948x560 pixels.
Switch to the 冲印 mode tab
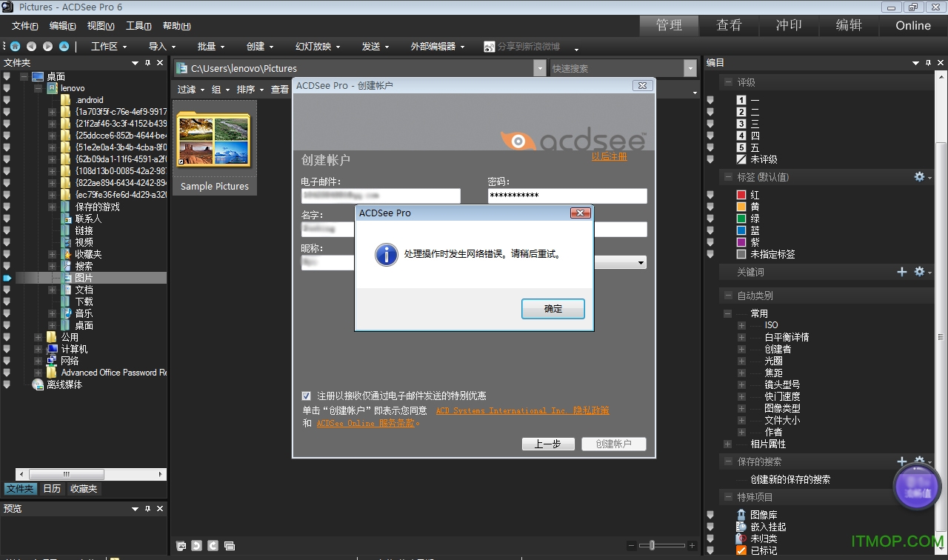(789, 25)
